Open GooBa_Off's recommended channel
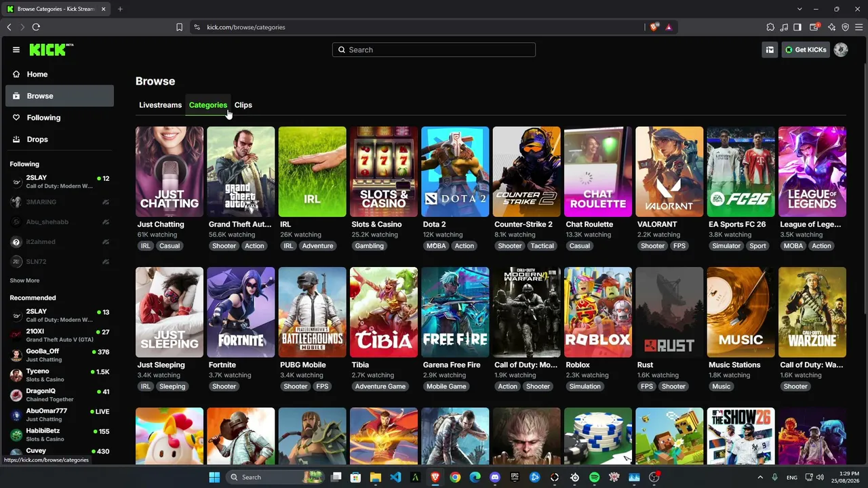This screenshot has height=488, width=868. (x=60, y=355)
